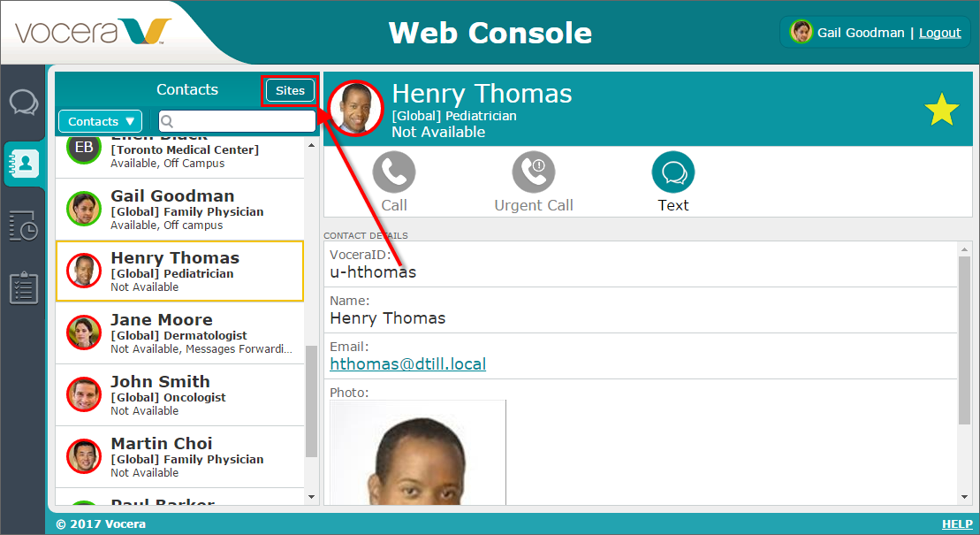The width and height of the screenshot is (980, 535).
Task: Open the Contacts filter dropdown
Action: click(x=100, y=121)
